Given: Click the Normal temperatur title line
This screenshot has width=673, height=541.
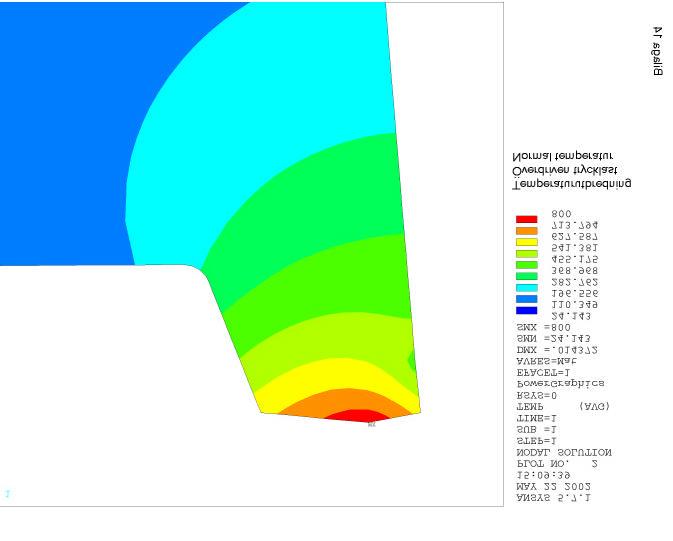Looking at the screenshot, I should [563, 155].
